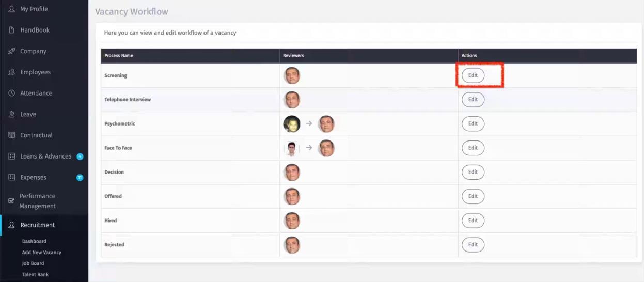
Task: Click the Attendance clock icon
Action: pyautogui.click(x=11, y=93)
